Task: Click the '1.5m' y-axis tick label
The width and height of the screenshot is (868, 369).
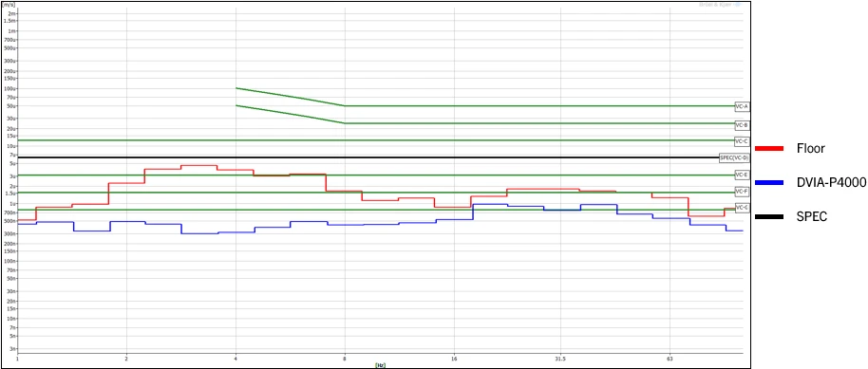Action: (x=10, y=21)
